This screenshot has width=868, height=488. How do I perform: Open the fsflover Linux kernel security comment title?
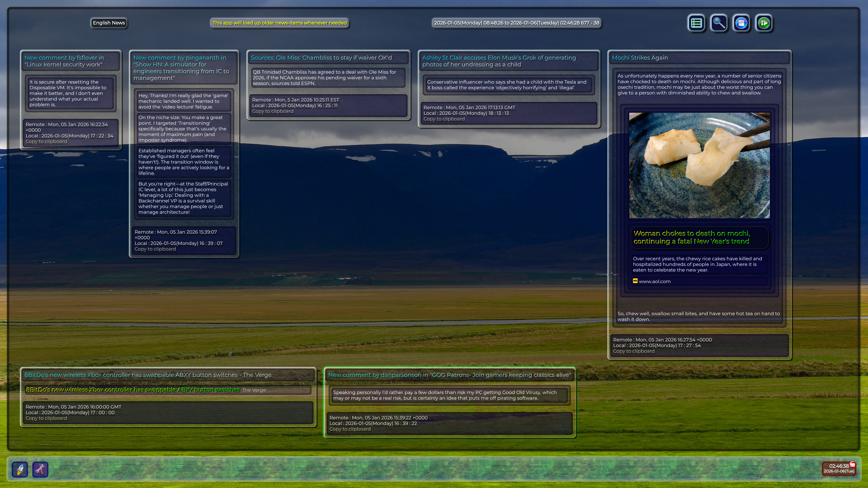64,61
